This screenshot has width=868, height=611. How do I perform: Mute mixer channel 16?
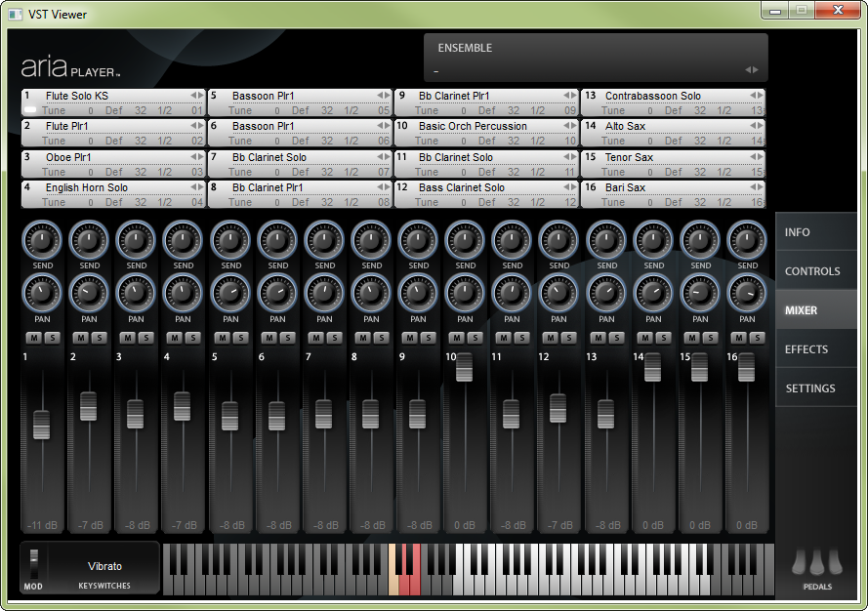(738, 338)
